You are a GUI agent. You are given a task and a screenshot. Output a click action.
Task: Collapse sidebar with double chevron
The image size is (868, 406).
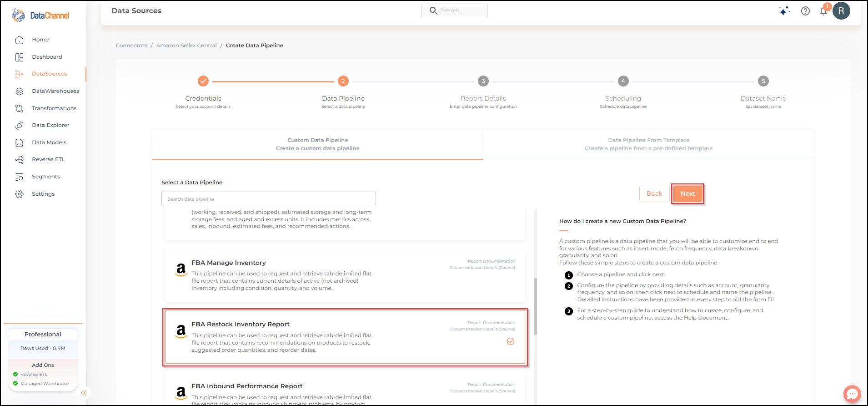point(84,393)
